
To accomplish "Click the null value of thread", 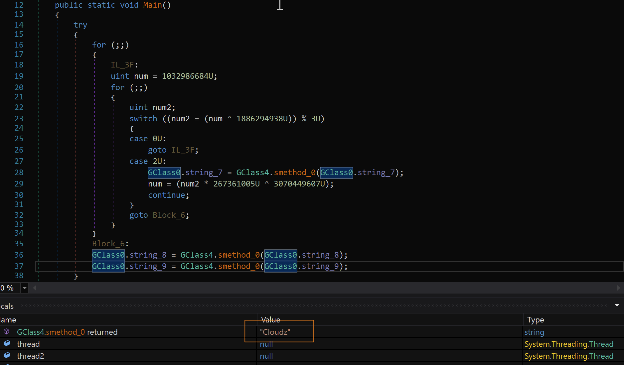I will [x=266, y=344].
